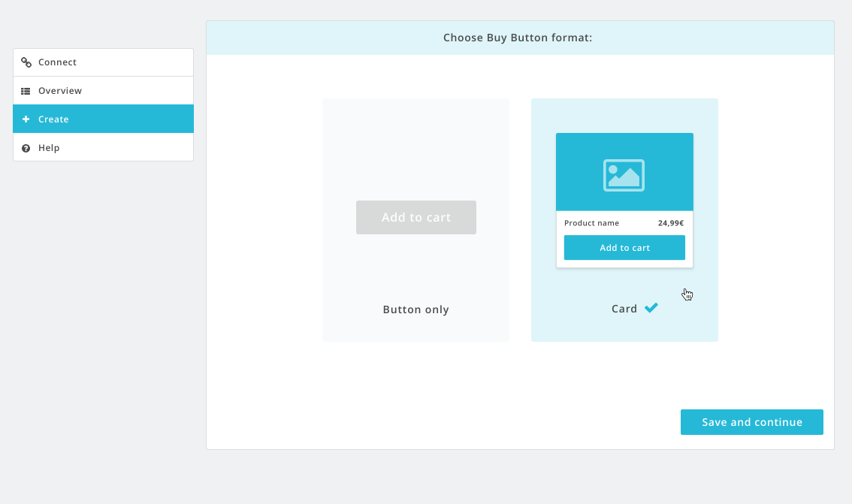
Task: Click the image placeholder icon in card preview
Action: coord(624,175)
